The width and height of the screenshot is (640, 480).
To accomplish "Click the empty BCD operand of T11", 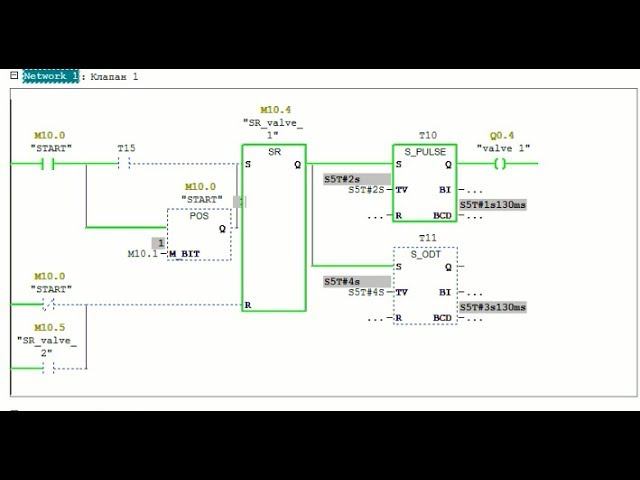I will coord(475,319).
